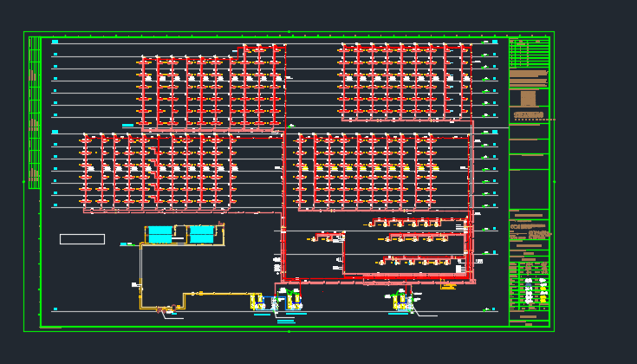Select the small yellow box under the red main pipe
This screenshot has height=364, width=637.
448,286
